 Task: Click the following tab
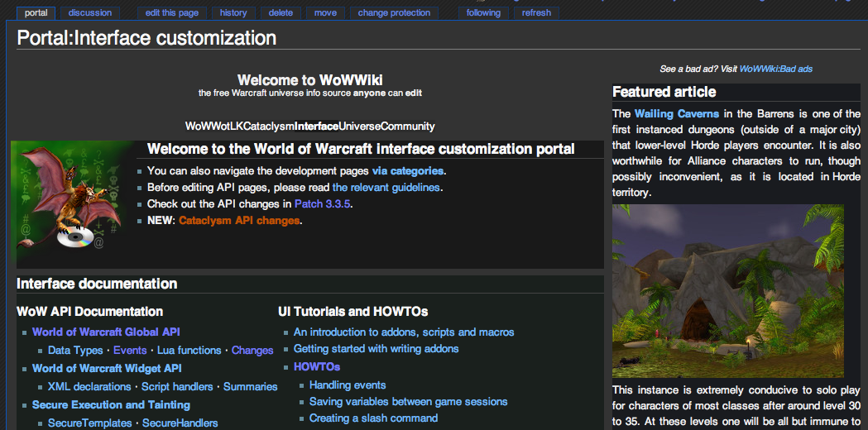pyautogui.click(x=483, y=13)
